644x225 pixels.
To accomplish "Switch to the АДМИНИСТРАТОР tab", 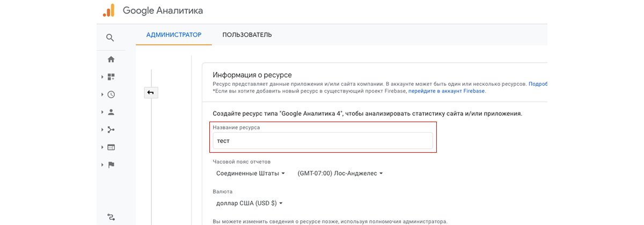I will [174, 35].
